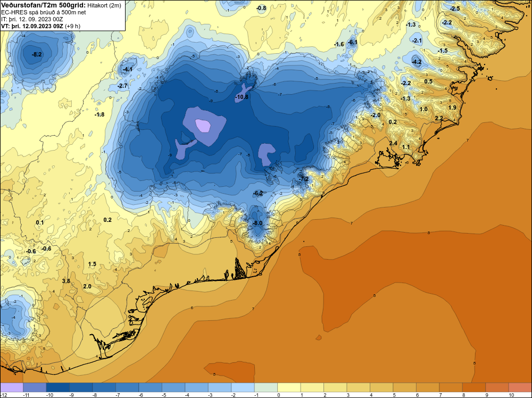
Task: Click the -10.8 temperature label
Action: (242, 97)
